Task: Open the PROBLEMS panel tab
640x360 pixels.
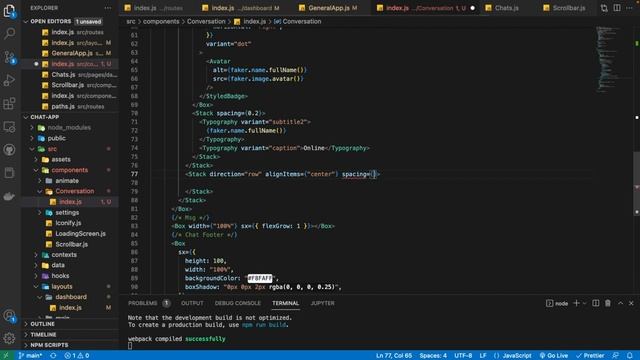Action: [x=142, y=303]
